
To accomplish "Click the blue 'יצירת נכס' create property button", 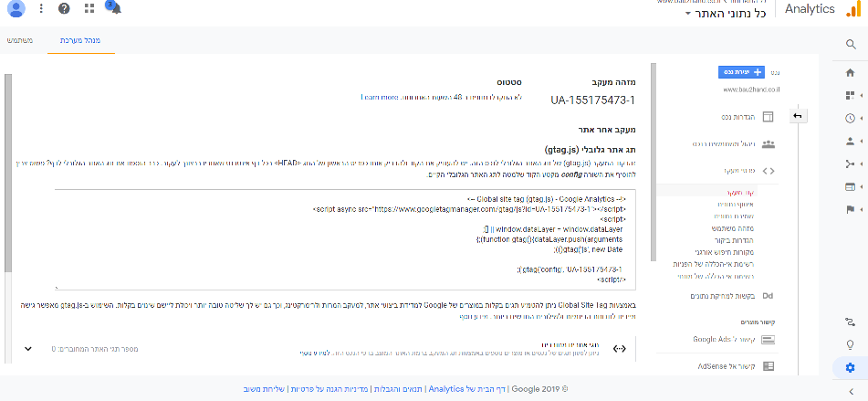I will [x=741, y=72].
